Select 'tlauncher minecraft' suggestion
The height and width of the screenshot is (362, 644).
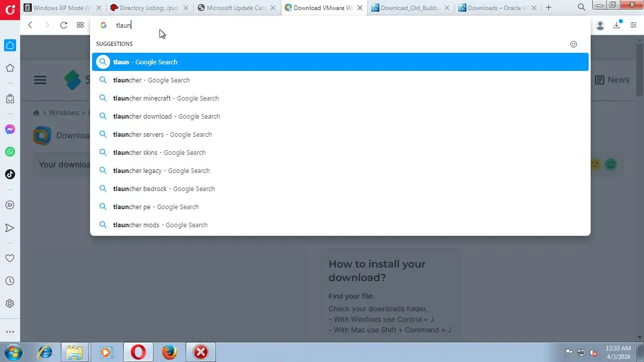(x=340, y=98)
